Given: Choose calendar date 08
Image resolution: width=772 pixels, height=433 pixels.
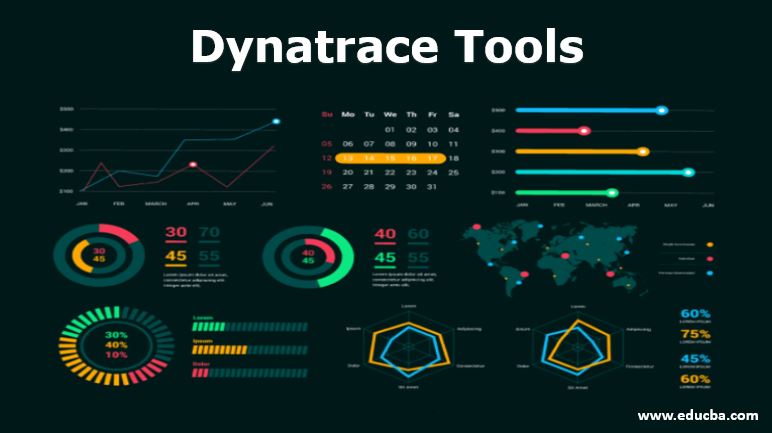Looking at the screenshot, I should click(390, 144).
